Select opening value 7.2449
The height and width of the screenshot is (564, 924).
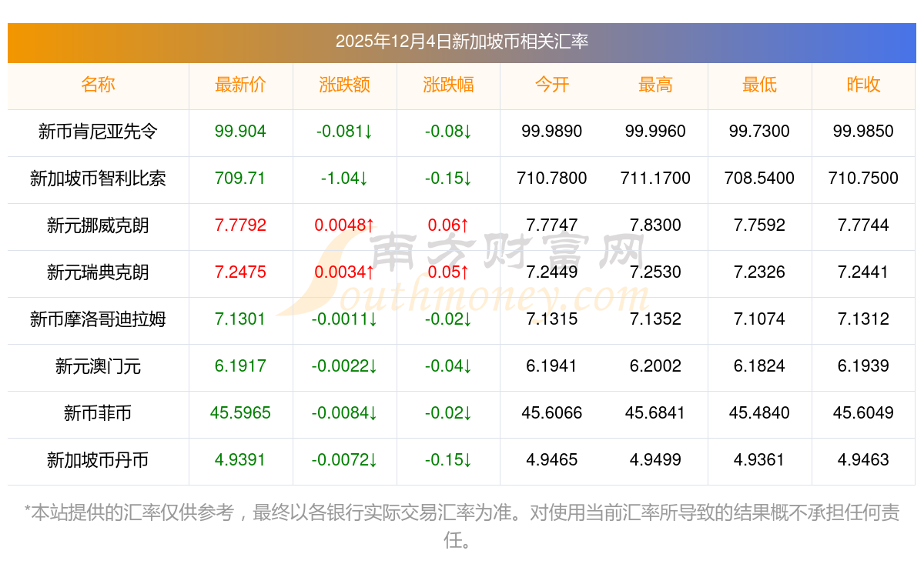coord(551,272)
